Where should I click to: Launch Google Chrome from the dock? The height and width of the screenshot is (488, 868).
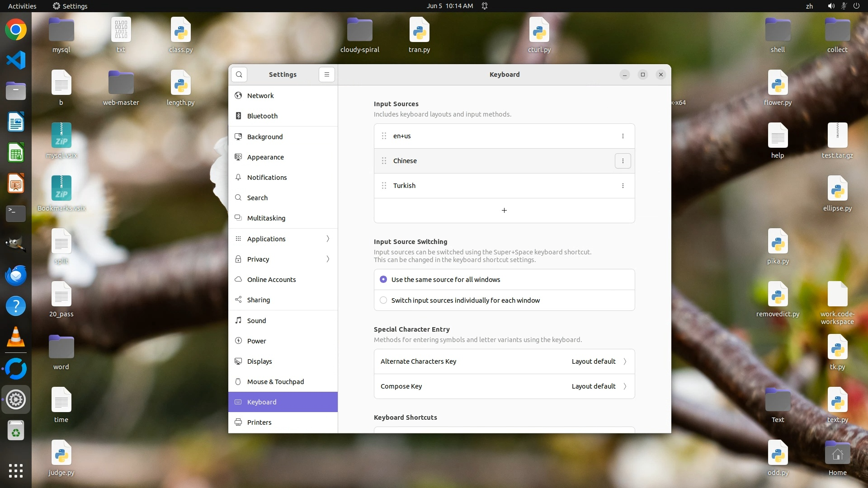[16, 30]
